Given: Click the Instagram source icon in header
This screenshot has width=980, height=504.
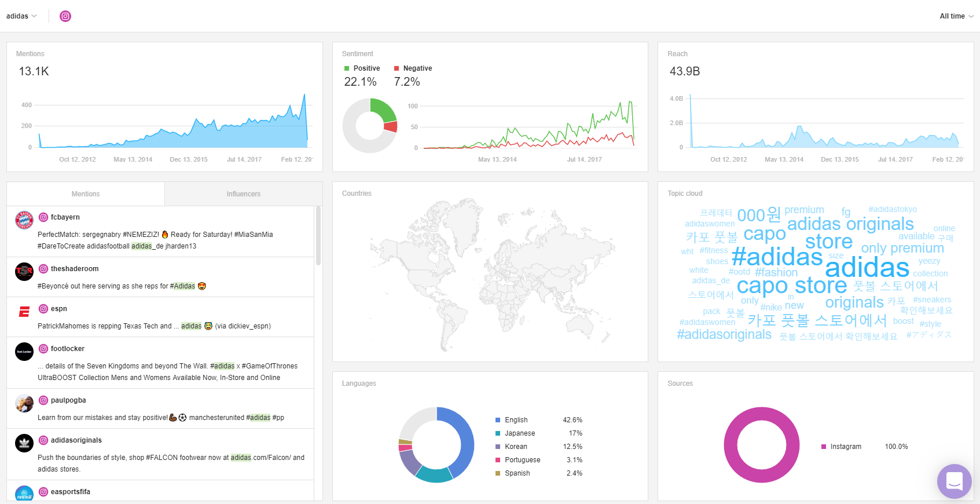Looking at the screenshot, I should click(x=65, y=16).
